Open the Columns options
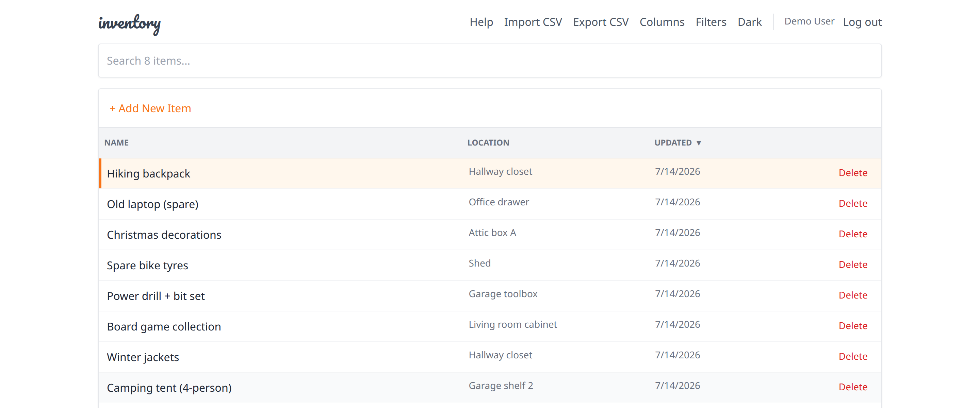The image size is (980, 408). click(x=662, y=22)
